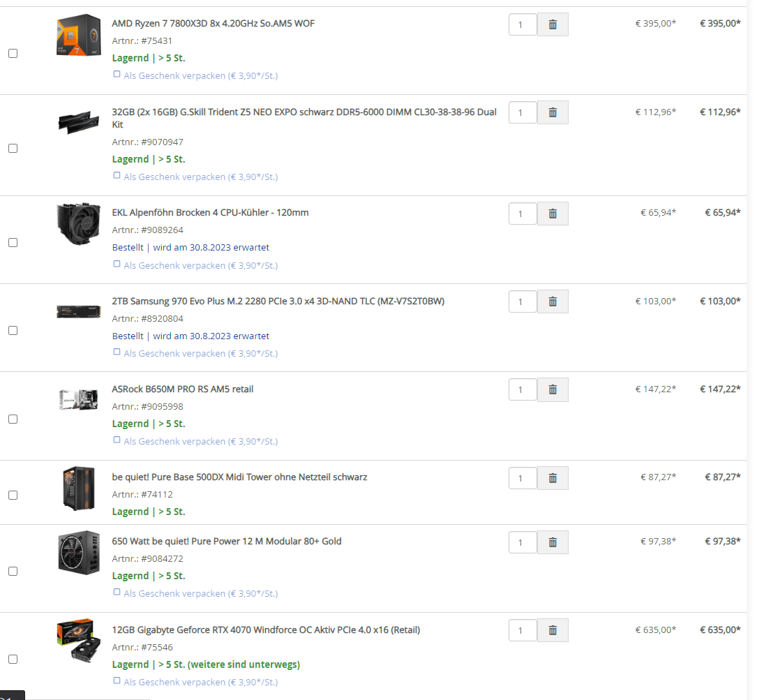Click the Samsung SSD thumbnail

tap(79, 311)
